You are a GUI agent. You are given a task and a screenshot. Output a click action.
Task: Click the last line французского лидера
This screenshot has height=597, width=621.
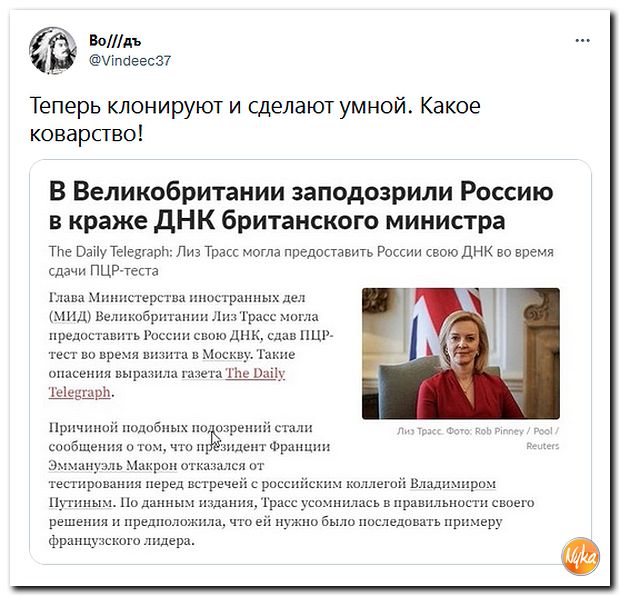pos(122,540)
